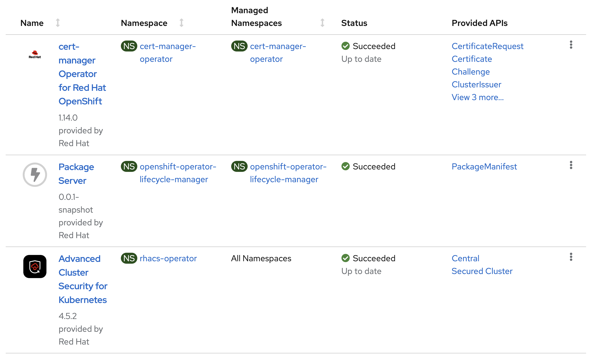The image size is (593, 364).
Task: Open the CertificateRequest provided API
Action: (x=487, y=46)
